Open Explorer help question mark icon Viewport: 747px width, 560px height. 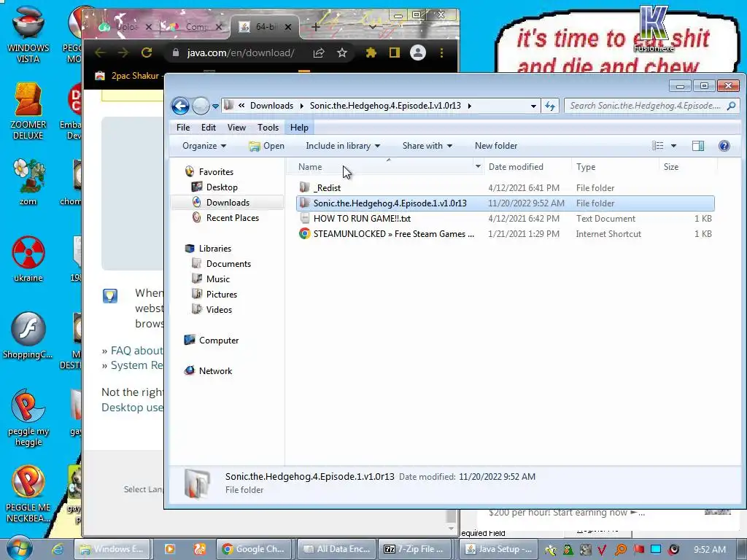[724, 146]
